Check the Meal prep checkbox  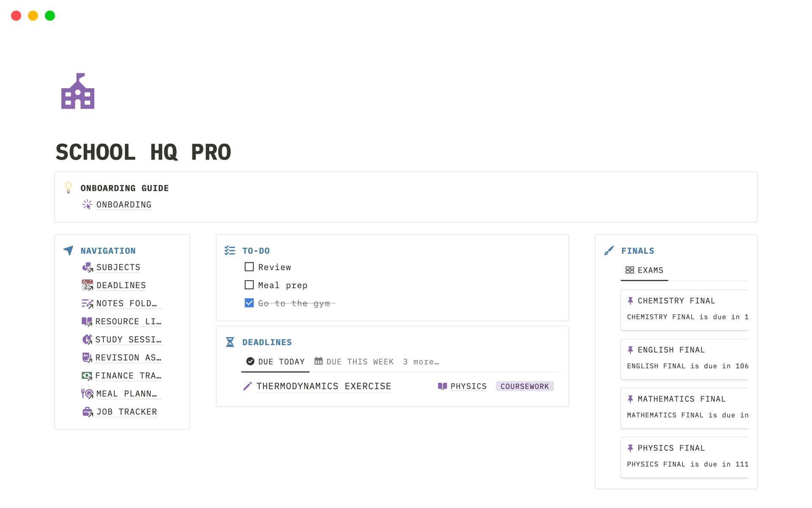coord(249,285)
